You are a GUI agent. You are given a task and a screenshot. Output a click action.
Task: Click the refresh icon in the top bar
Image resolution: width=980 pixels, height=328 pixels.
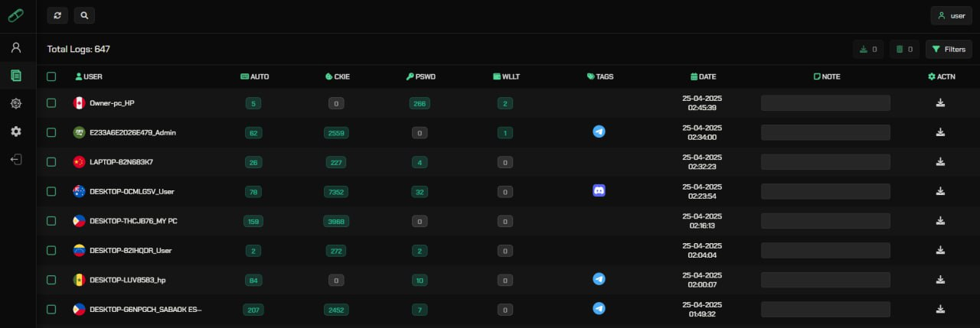pyautogui.click(x=57, y=15)
